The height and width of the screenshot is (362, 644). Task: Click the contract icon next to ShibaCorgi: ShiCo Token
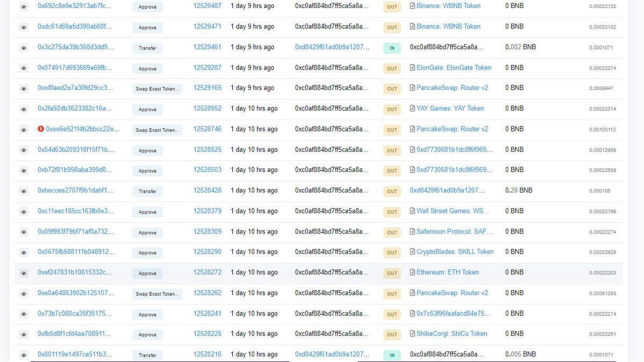pos(412,334)
